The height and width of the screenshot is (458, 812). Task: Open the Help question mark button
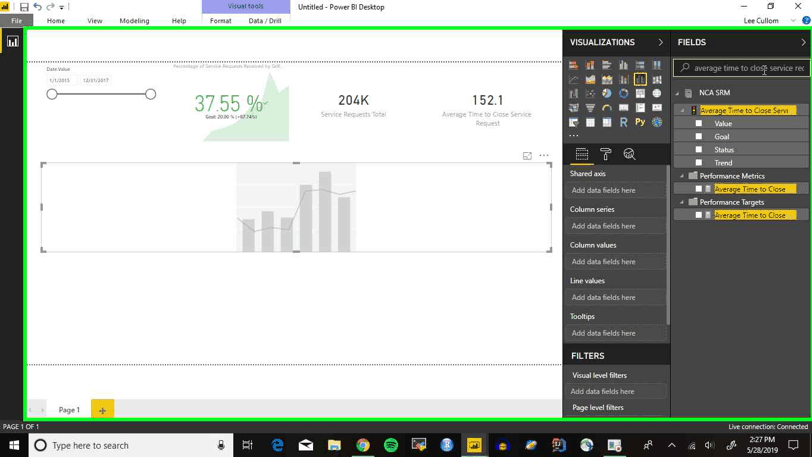click(x=806, y=21)
